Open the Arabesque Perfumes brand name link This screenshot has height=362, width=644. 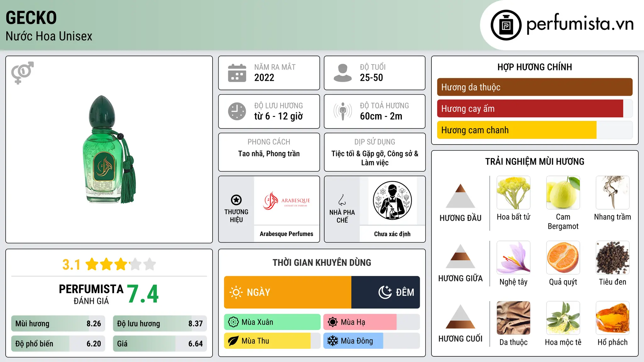point(286,234)
